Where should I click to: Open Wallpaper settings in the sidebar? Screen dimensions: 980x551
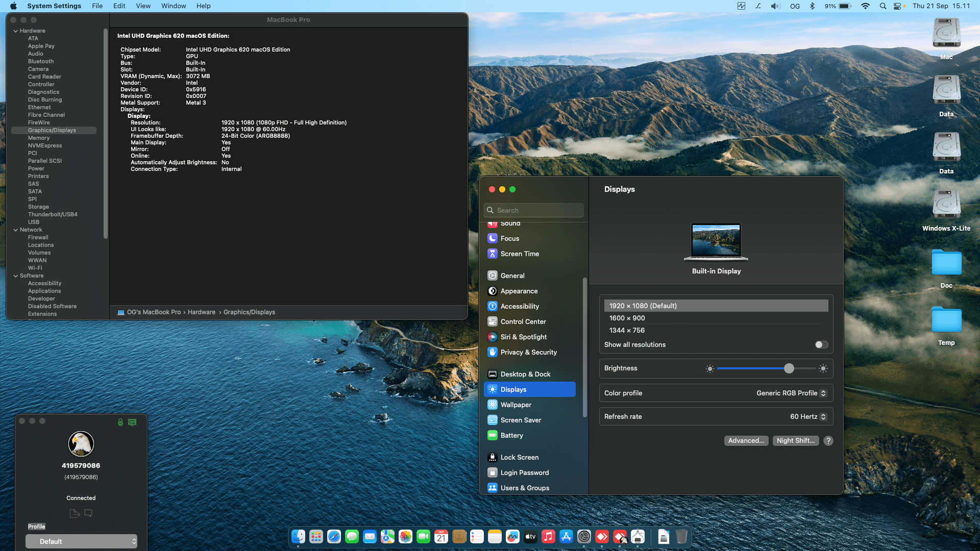pyautogui.click(x=516, y=405)
